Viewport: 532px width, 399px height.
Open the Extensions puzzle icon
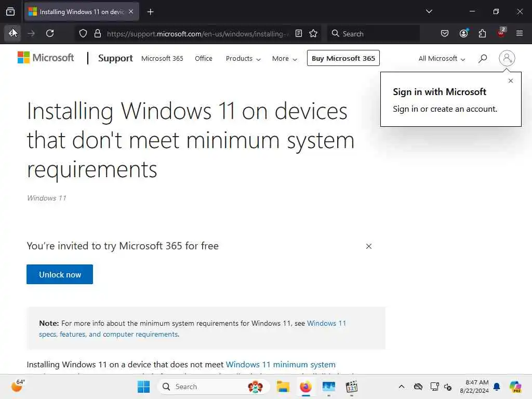tap(482, 33)
